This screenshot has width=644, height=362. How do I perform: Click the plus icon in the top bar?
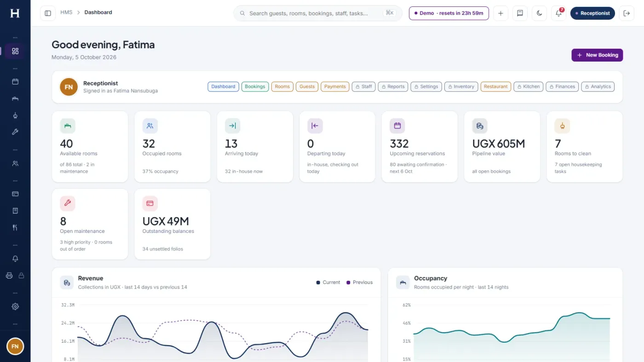500,13
